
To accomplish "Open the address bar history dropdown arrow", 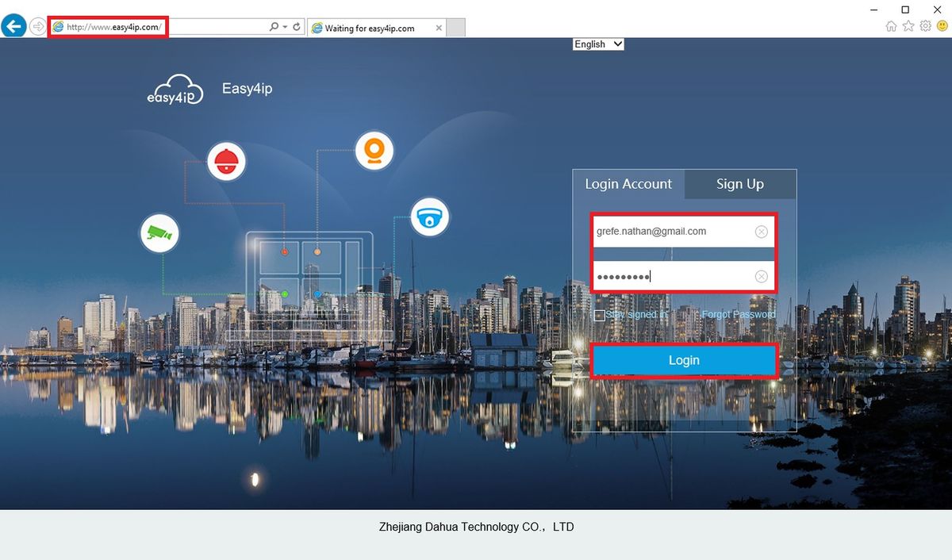I will [x=286, y=27].
